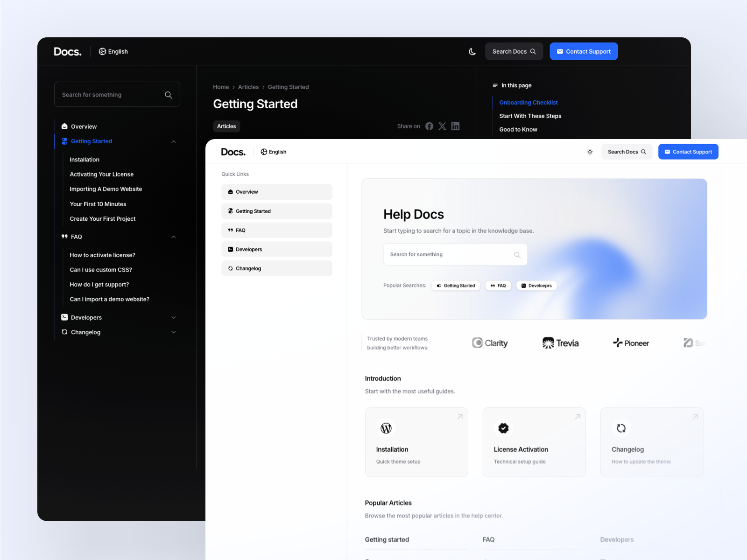
Task: Open How to activate license? question
Action: tap(103, 255)
